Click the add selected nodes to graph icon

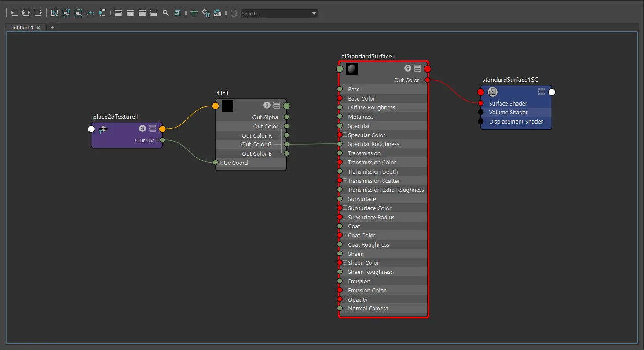[66, 13]
